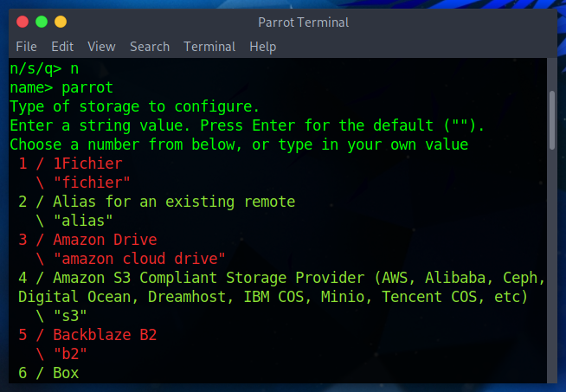Click the "s3" value line

coord(61,316)
